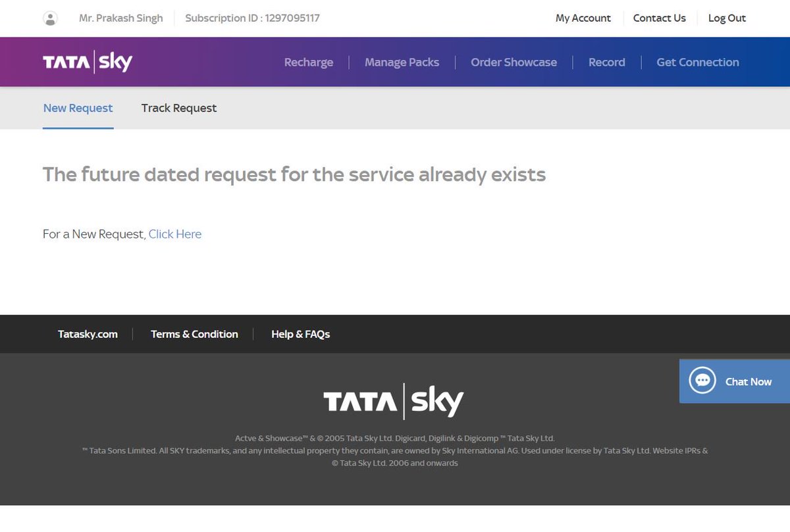
Task: Click the footer copyright text 'Tata Sky Ltd. 2006 and onwards'
Action: pos(395,463)
